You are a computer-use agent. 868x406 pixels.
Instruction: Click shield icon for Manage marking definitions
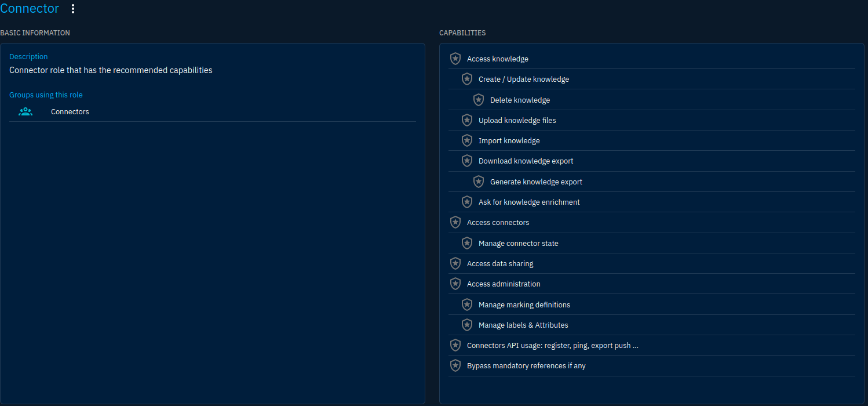tap(467, 304)
